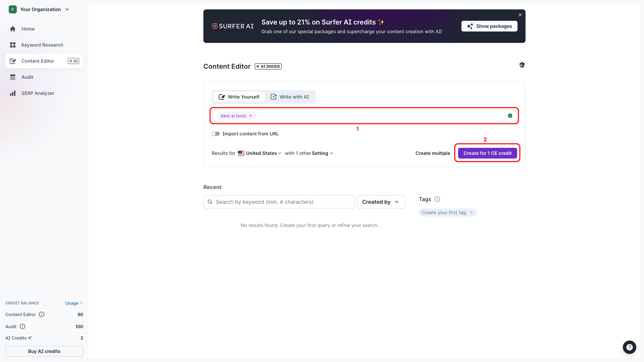
Task: Open the United States country dropdown
Action: (260, 153)
